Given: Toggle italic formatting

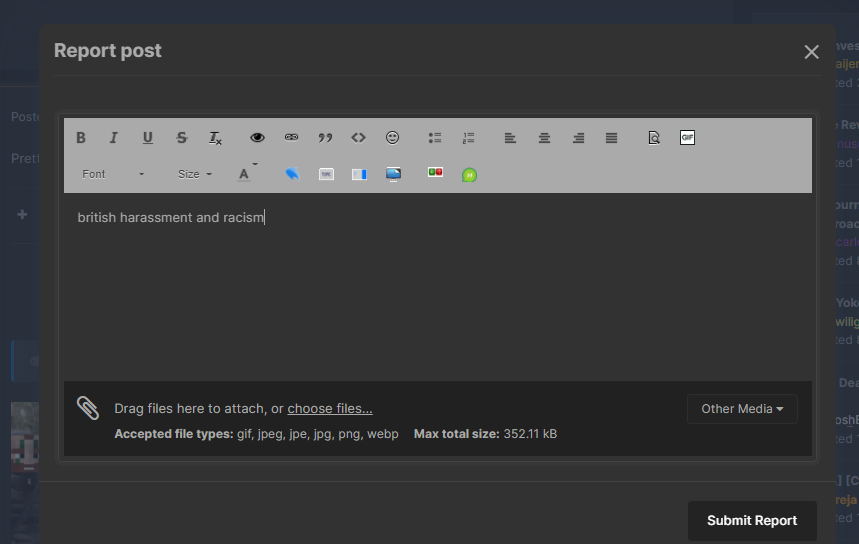Looking at the screenshot, I should [113, 138].
